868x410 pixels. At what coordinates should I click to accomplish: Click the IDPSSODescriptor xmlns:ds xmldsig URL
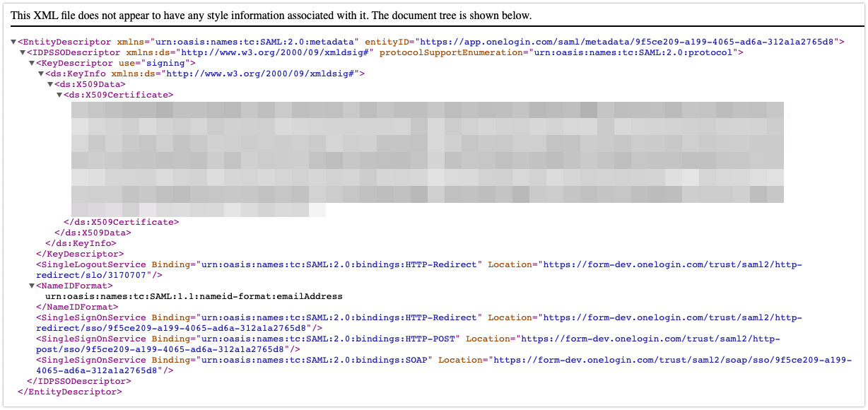pyautogui.click(x=276, y=53)
